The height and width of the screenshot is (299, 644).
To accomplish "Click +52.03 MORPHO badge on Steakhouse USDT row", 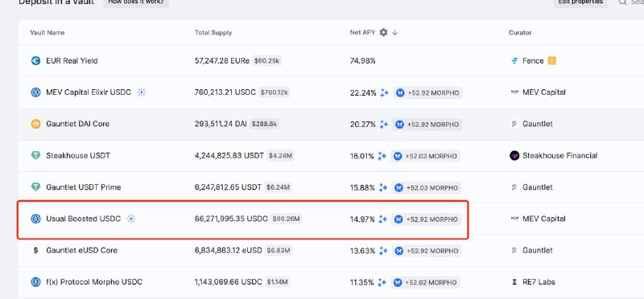I will 426,156.
